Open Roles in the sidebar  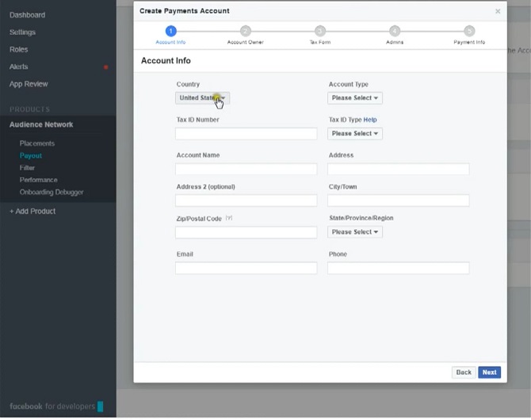[19, 49]
